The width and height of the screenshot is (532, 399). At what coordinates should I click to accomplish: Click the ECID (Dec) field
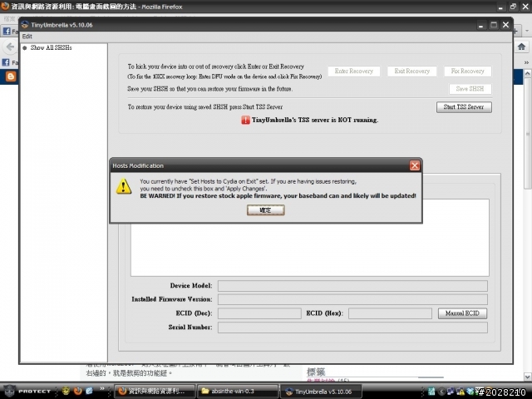tap(259, 313)
